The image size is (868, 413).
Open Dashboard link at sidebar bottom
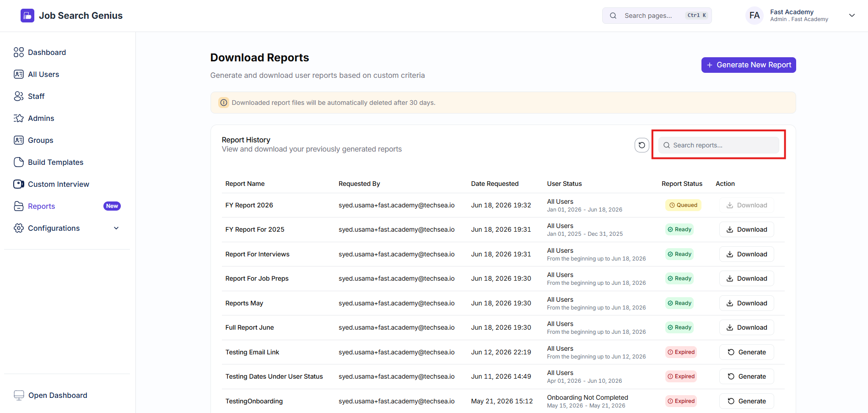point(50,395)
